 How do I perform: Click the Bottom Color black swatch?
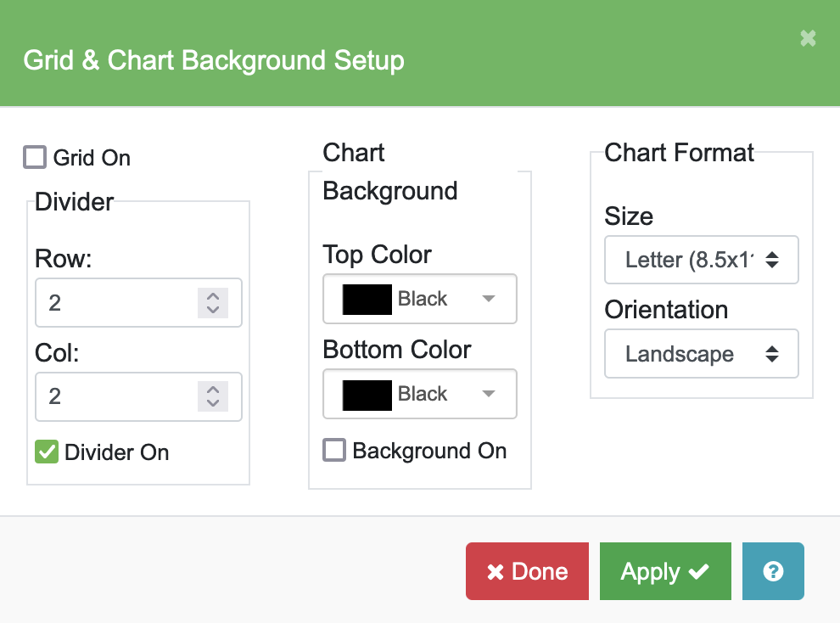tap(367, 394)
